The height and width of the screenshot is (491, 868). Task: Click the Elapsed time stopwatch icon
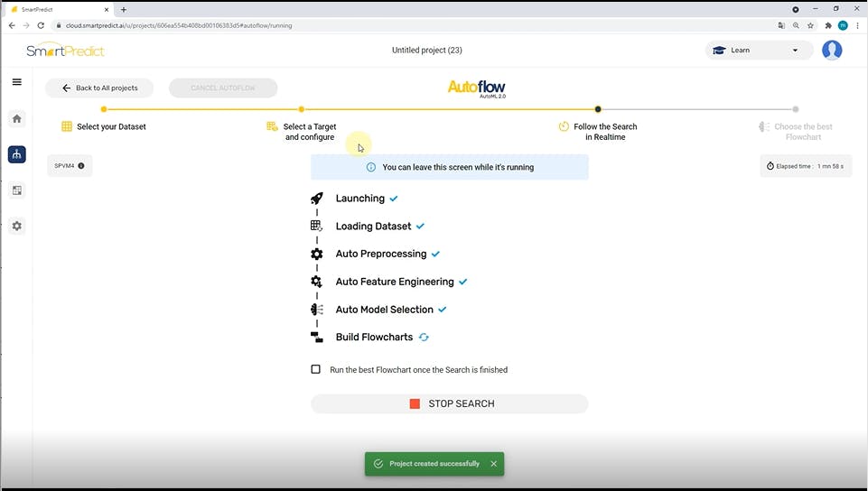tap(770, 166)
